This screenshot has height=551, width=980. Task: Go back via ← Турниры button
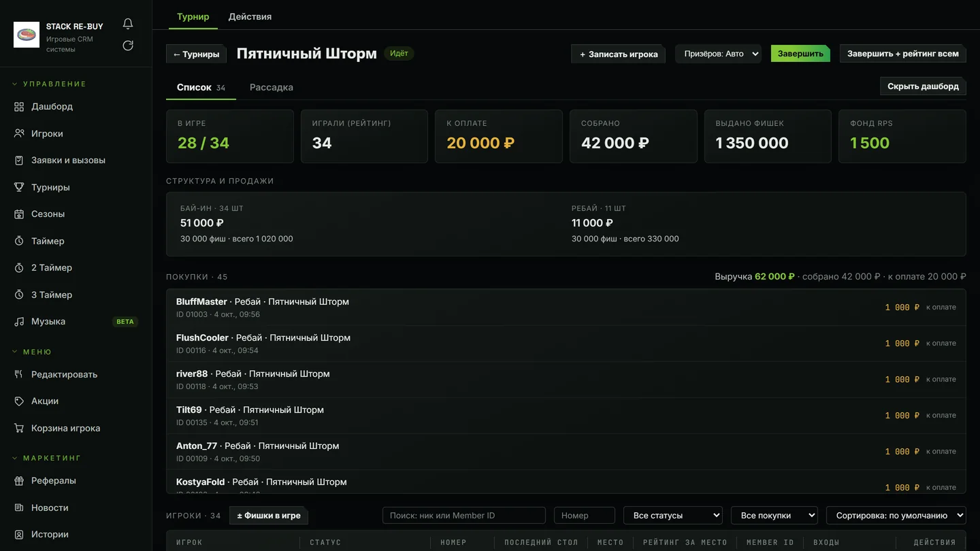[x=196, y=54]
